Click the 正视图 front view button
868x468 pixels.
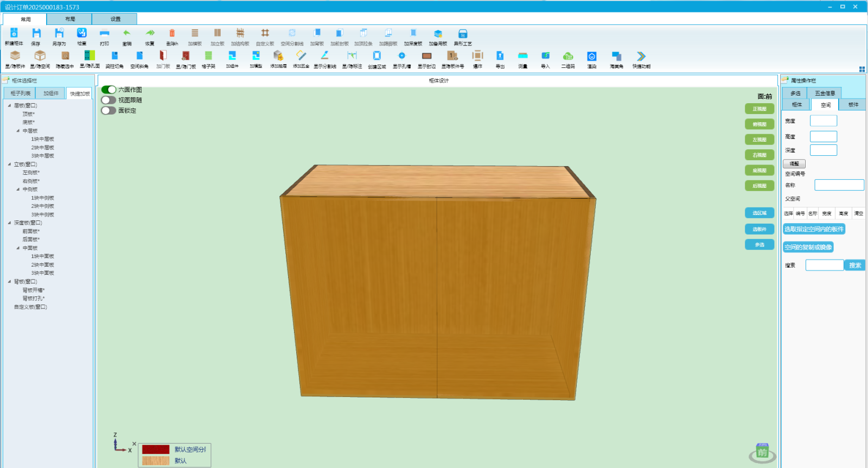(x=759, y=109)
